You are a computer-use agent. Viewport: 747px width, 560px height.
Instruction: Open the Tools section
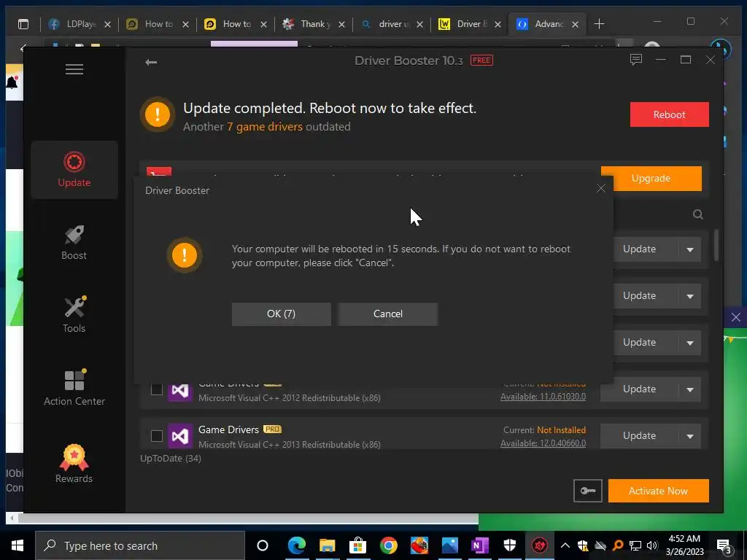(x=74, y=315)
